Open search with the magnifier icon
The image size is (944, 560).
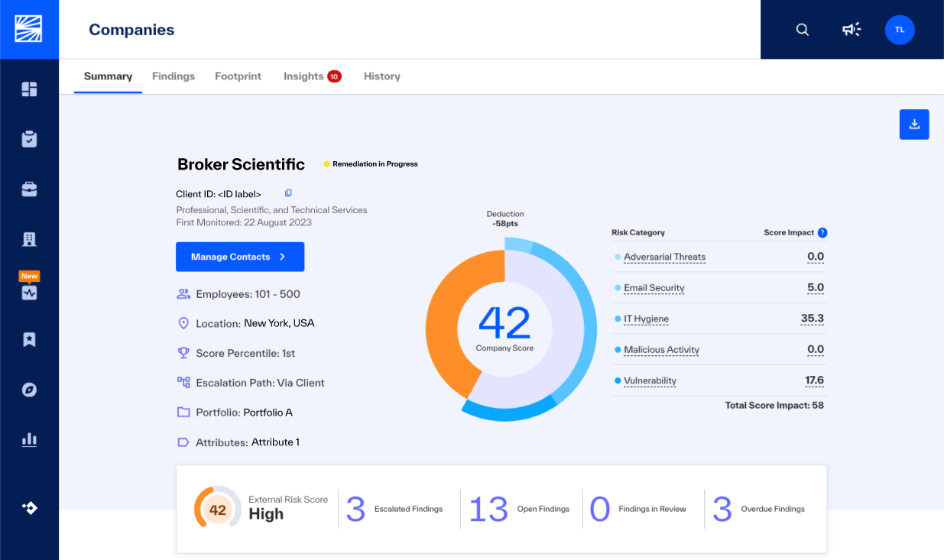[803, 30]
